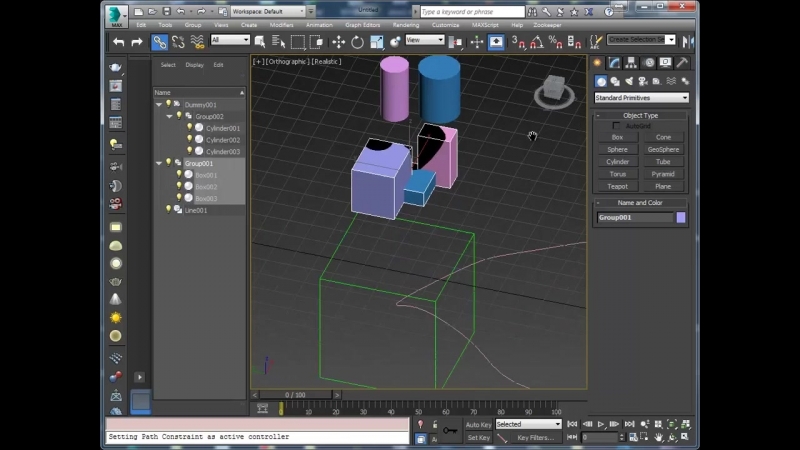Viewport: 800px width, 450px height.
Task: Collapse the Group001 tree node
Action: 159,163
